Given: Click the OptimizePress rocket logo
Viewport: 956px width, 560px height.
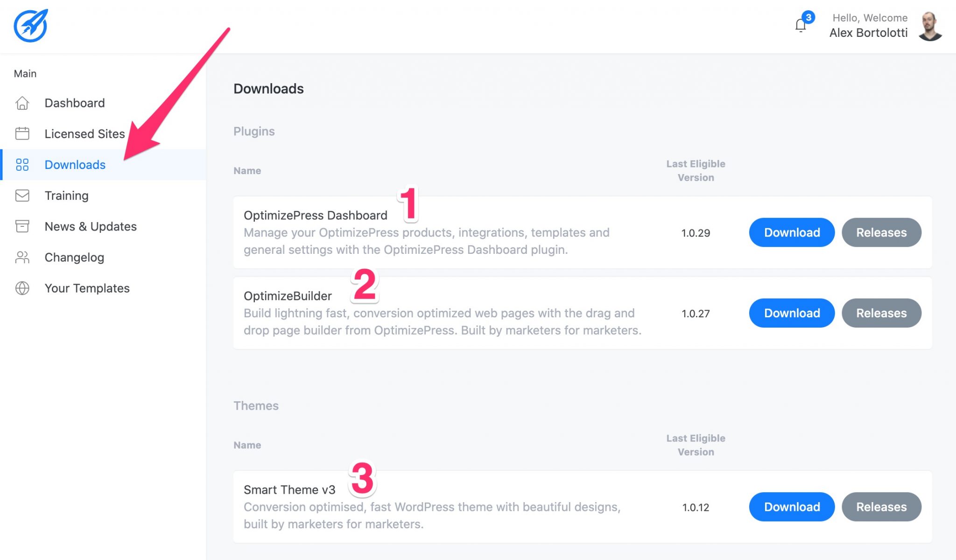Looking at the screenshot, I should click(31, 26).
